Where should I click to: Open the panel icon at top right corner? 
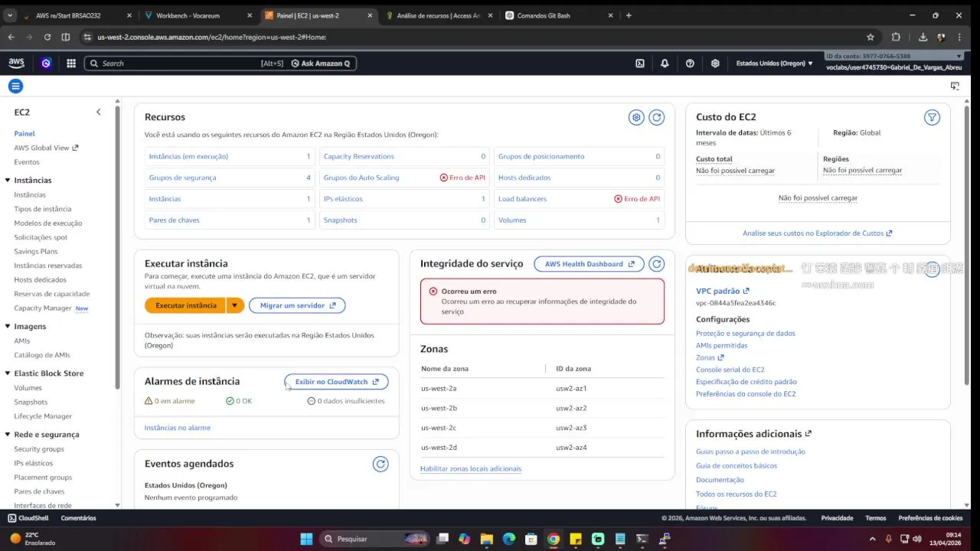pyautogui.click(x=955, y=86)
